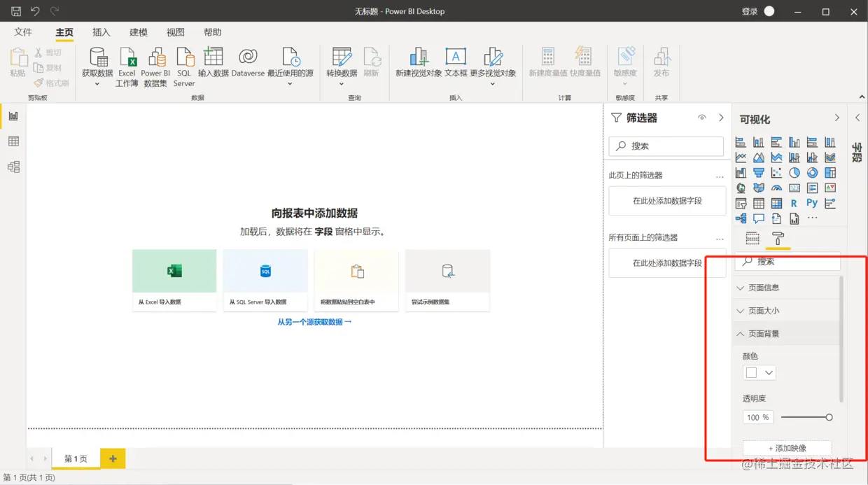Select the gauge visual
The image size is (868, 485).
click(x=776, y=188)
